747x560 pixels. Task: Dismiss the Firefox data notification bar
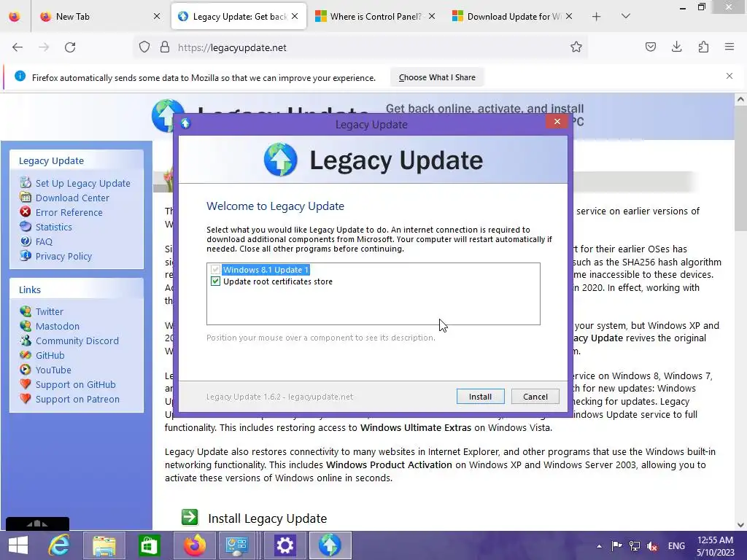point(729,76)
